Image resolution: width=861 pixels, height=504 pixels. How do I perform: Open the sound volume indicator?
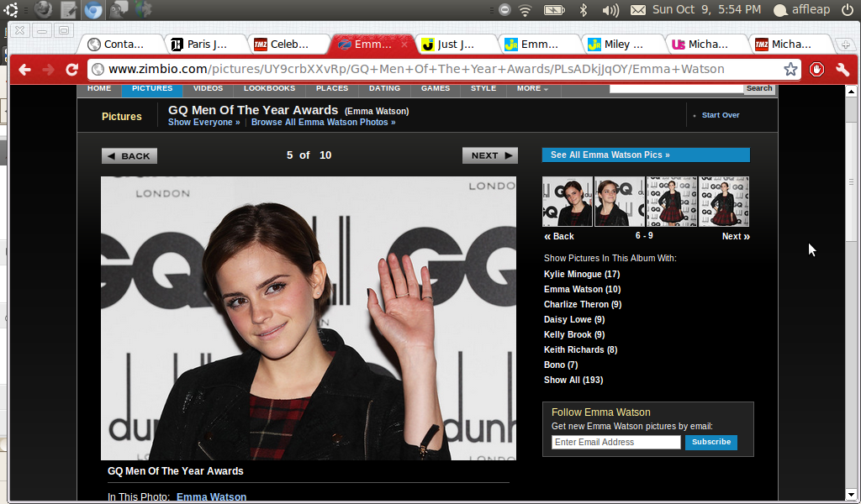610,10
